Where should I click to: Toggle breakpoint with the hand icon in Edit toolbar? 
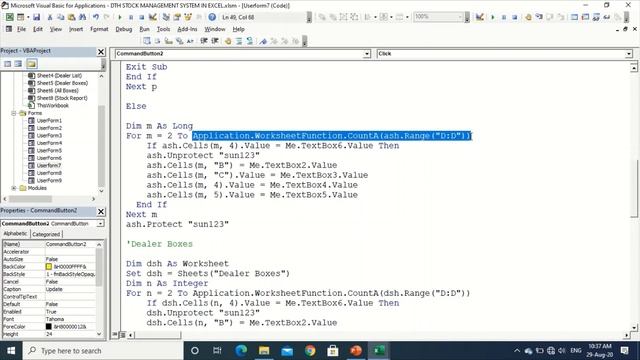click(x=228, y=41)
